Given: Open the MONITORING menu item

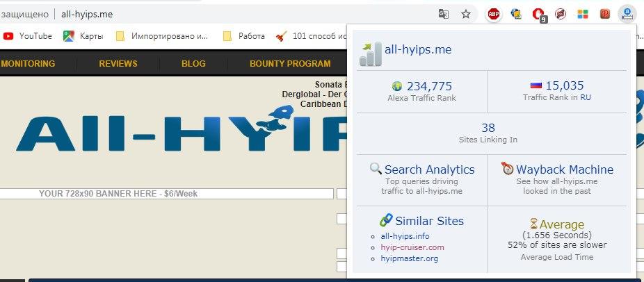Looking at the screenshot, I should click(x=28, y=64).
